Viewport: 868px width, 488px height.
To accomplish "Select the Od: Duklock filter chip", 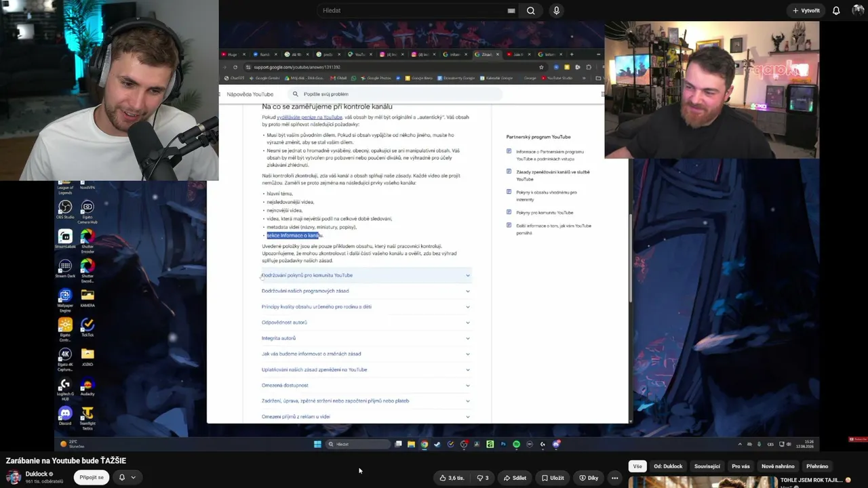I will point(668,466).
